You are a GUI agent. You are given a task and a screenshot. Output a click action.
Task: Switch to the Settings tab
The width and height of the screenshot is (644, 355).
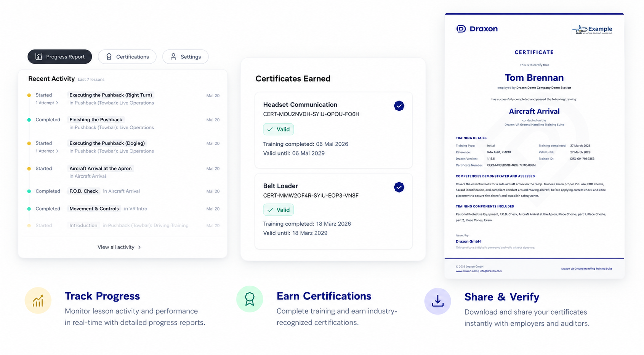[x=186, y=56]
